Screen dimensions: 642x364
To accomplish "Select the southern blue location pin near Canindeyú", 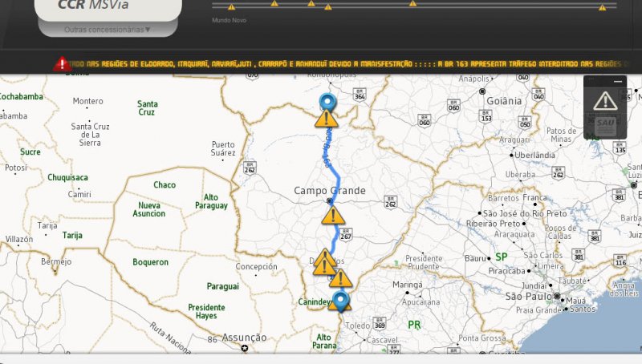I will click(x=340, y=301).
